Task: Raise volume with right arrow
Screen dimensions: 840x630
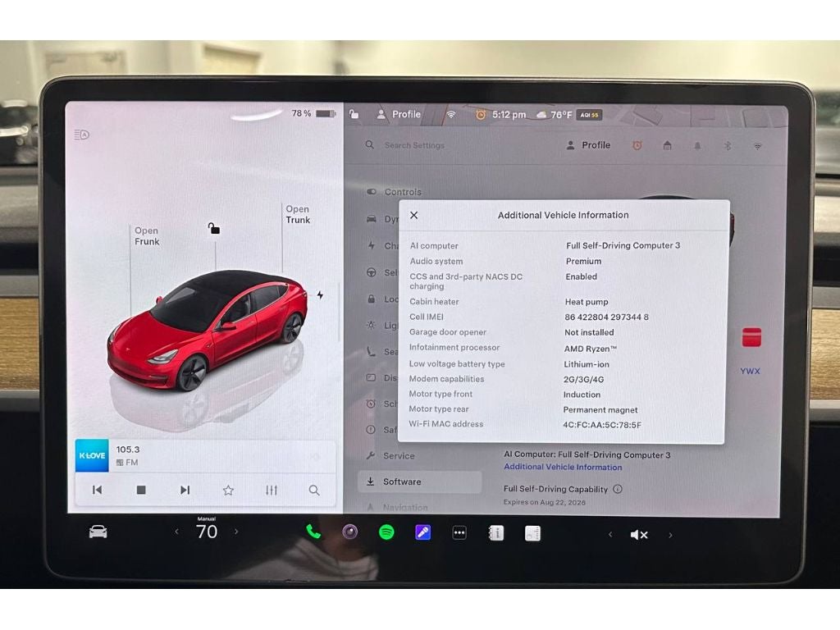Action: click(670, 535)
